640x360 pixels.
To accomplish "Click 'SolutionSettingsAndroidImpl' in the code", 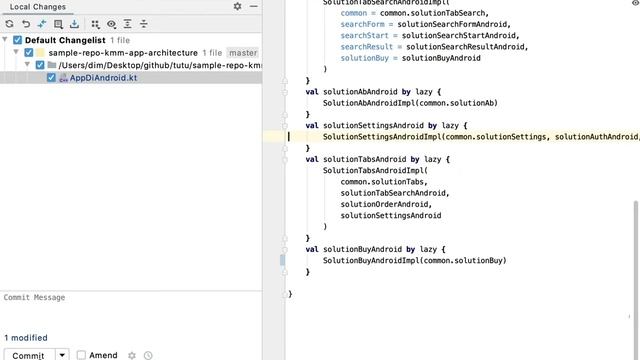I will [382, 137].
